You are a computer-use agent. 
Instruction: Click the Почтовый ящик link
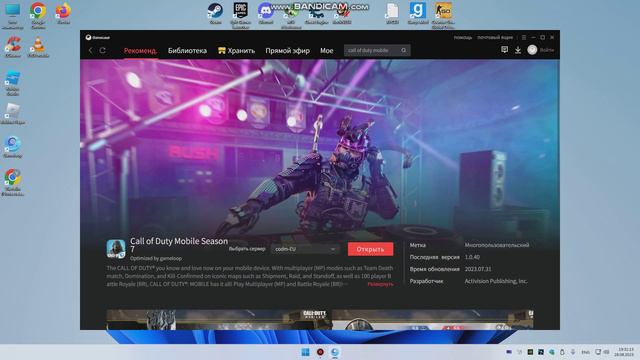[x=495, y=37]
